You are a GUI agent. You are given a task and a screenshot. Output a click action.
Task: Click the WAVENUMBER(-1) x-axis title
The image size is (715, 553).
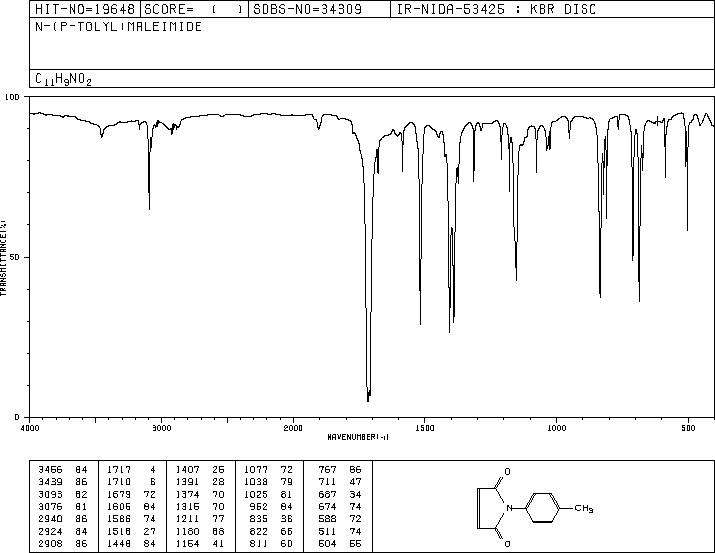tap(358, 437)
